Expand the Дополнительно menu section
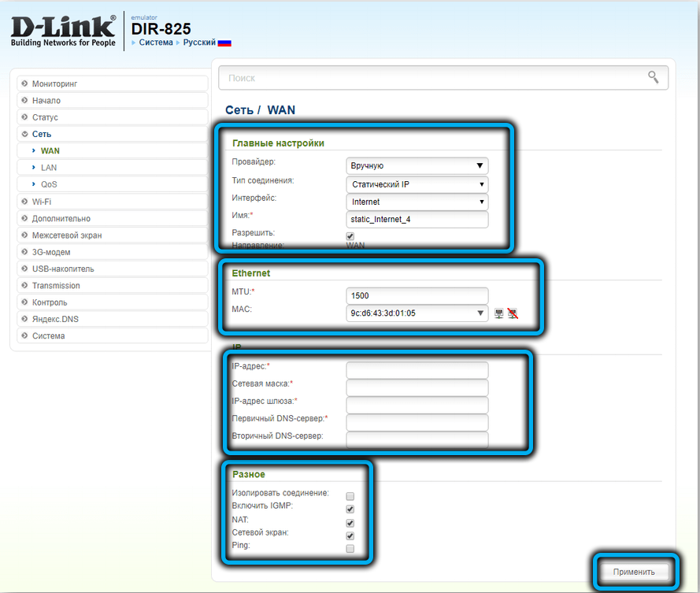The height and width of the screenshot is (593, 700). click(x=113, y=218)
